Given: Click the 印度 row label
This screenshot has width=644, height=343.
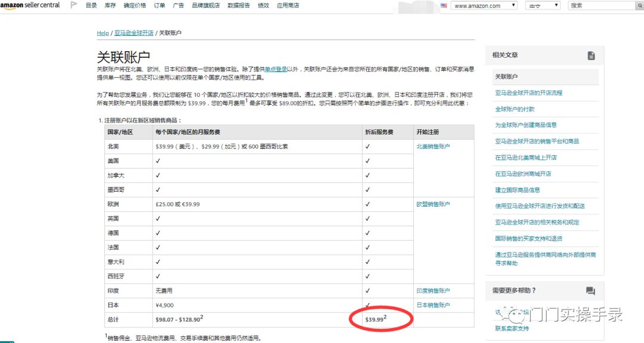Looking at the screenshot, I should tap(113, 291).
